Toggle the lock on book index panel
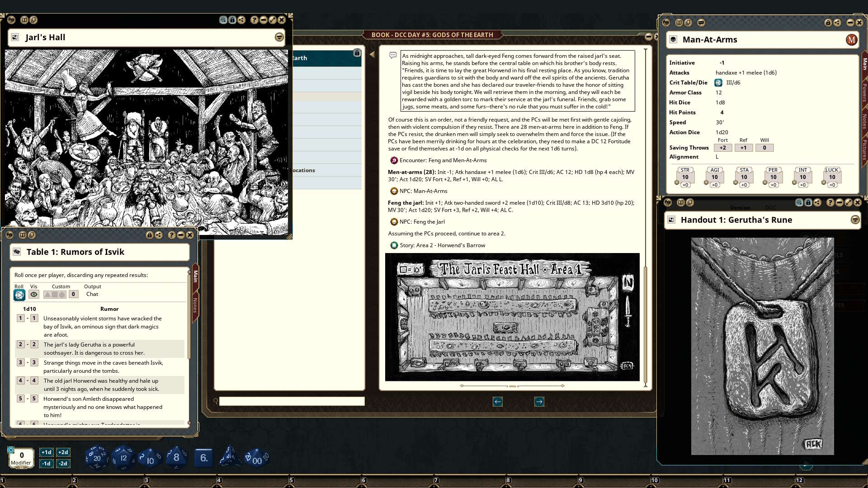Image resolution: width=868 pixels, height=488 pixels. point(357,53)
